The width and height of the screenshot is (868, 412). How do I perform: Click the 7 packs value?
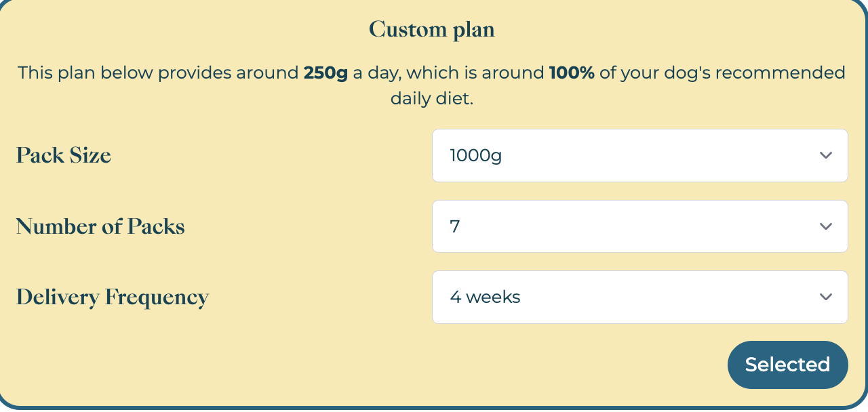tap(455, 226)
